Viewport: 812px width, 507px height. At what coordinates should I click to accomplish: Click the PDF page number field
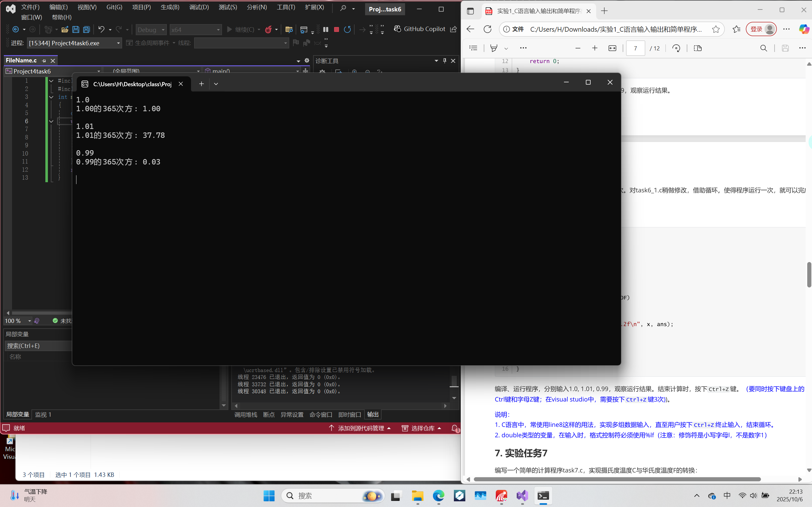tap(635, 48)
